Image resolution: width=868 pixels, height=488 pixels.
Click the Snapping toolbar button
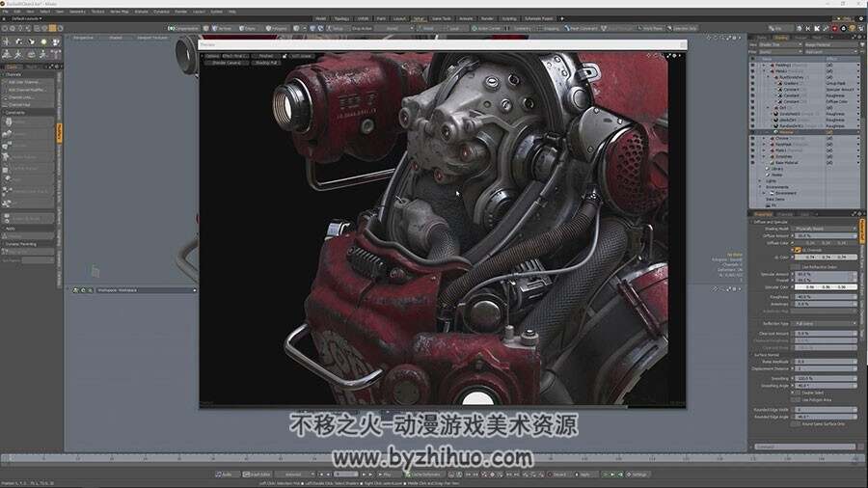(x=548, y=28)
